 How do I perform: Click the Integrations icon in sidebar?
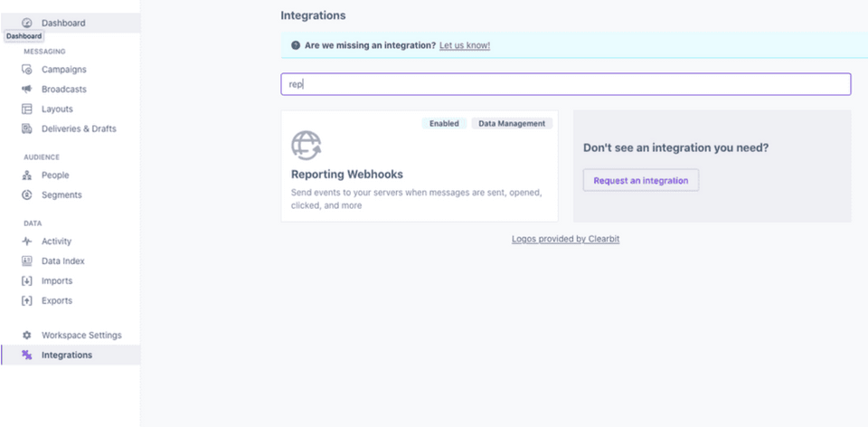[x=26, y=355]
